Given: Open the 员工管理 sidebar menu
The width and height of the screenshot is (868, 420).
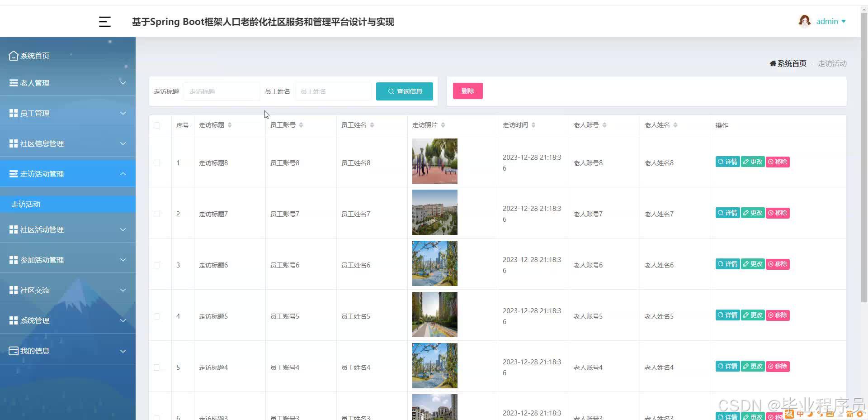Looking at the screenshot, I should [68, 113].
